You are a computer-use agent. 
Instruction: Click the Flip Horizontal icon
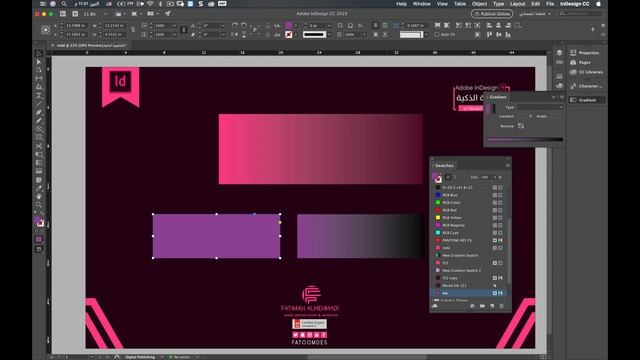pyautogui.click(x=235, y=35)
